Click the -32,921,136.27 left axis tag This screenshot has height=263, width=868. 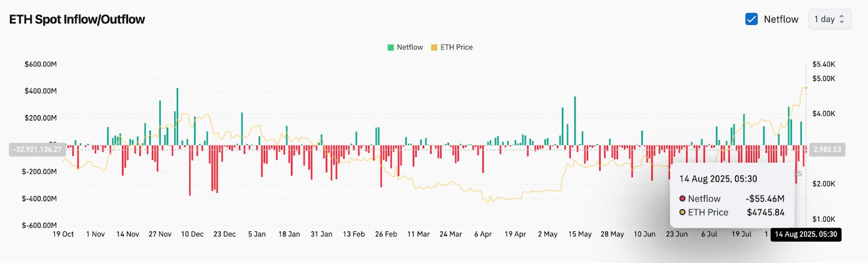36,149
